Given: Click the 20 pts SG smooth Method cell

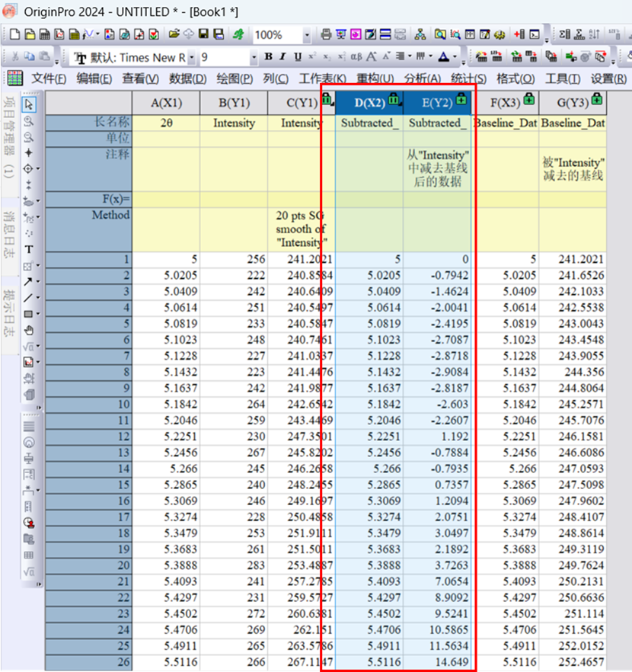Looking at the screenshot, I should pos(302,229).
